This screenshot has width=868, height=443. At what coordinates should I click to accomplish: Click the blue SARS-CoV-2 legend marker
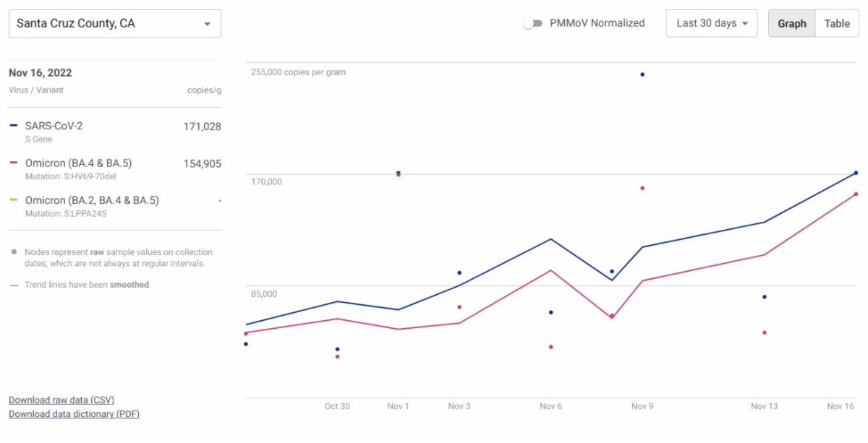[14, 126]
